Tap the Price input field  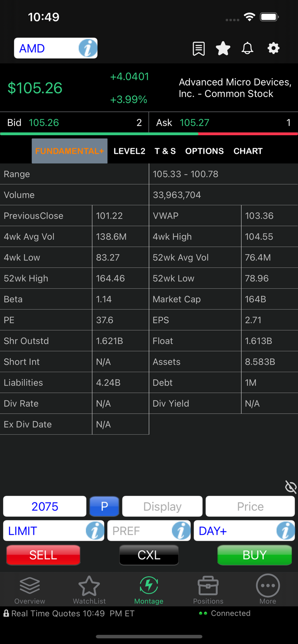(x=250, y=506)
